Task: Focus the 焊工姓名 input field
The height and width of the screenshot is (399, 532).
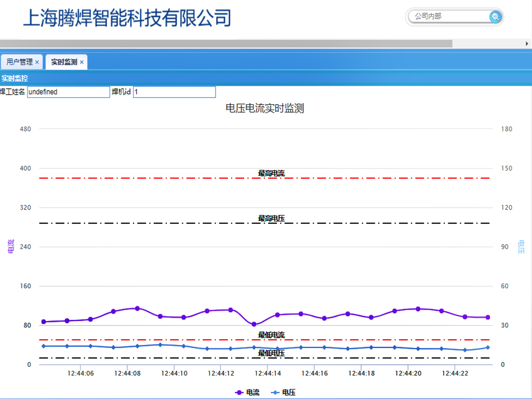Action: pyautogui.click(x=68, y=92)
